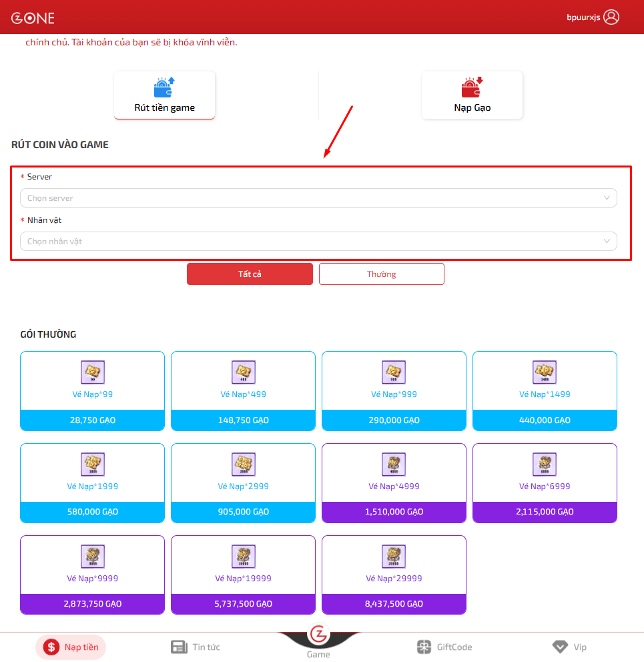Filter packages with Tất cả button
The width and height of the screenshot is (644, 662).
point(250,274)
